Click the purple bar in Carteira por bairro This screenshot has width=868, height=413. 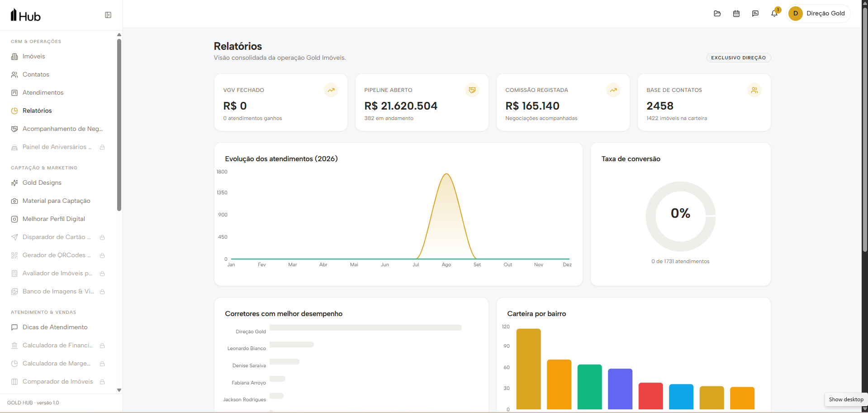[620, 389]
